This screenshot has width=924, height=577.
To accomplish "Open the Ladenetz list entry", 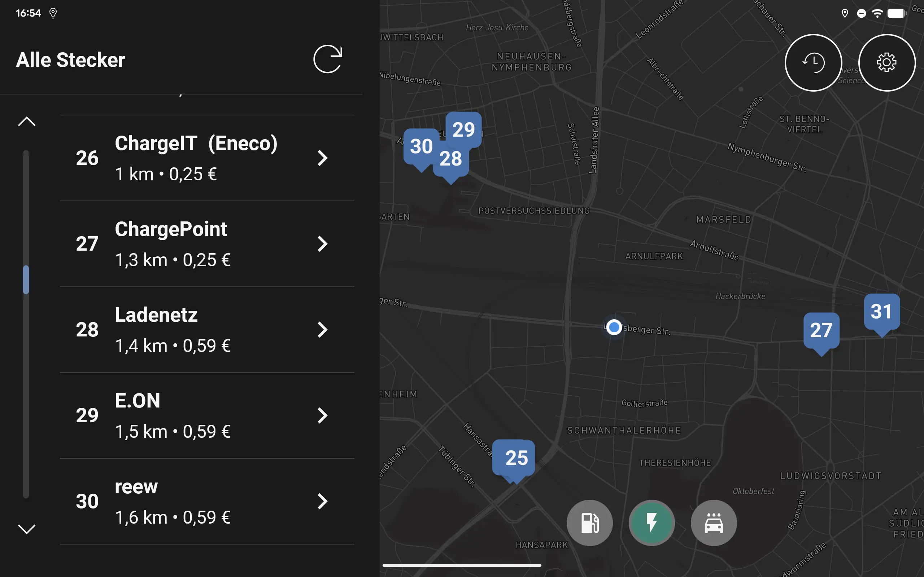I will pyautogui.click(x=207, y=330).
